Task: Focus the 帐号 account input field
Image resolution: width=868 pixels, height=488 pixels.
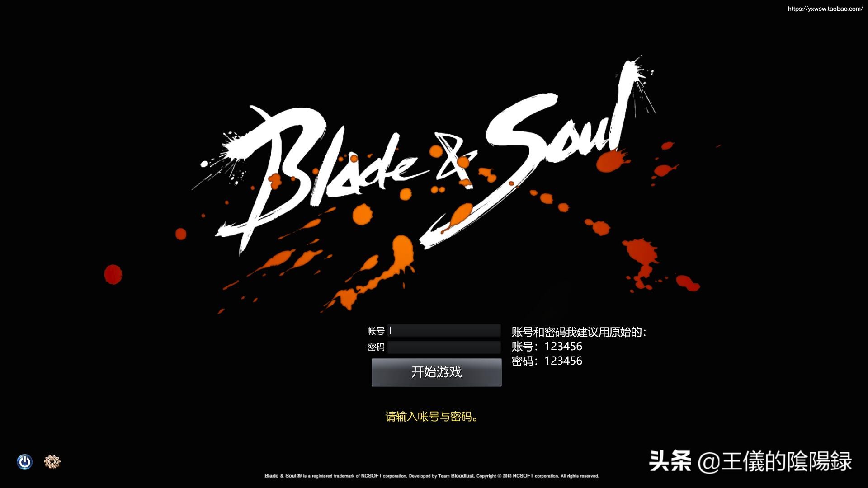Action: click(444, 331)
